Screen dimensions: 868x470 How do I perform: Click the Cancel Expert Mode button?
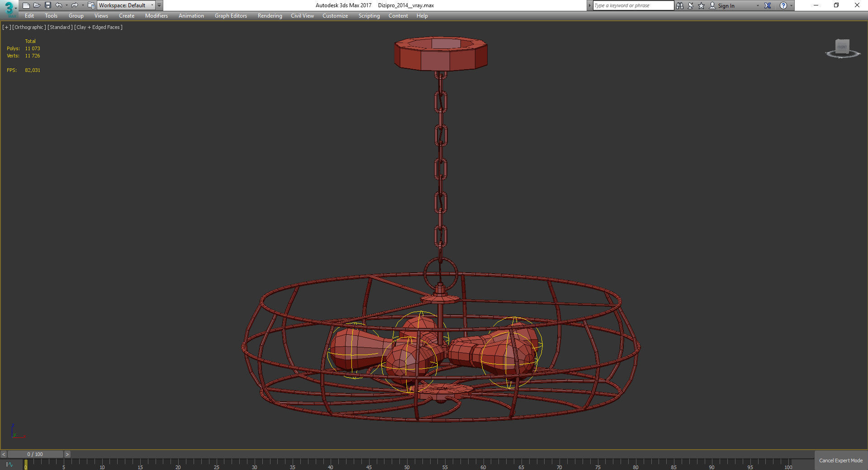[841, 461]
